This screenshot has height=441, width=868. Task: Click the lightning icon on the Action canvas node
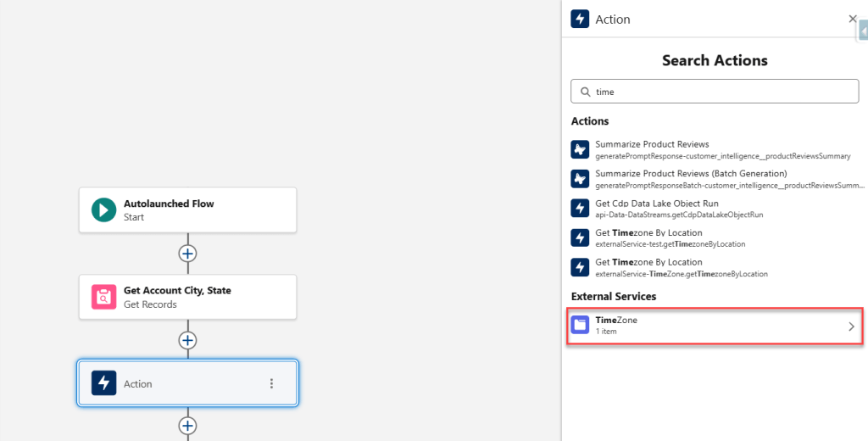click(103, 383)
